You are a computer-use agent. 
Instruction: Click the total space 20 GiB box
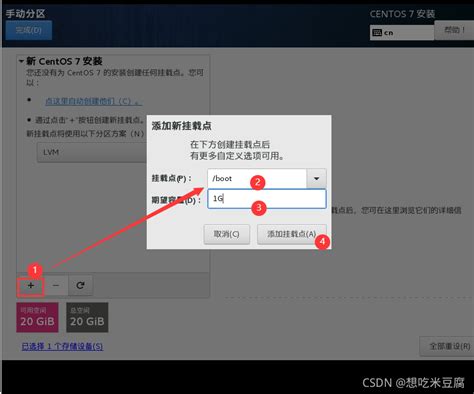87,317
